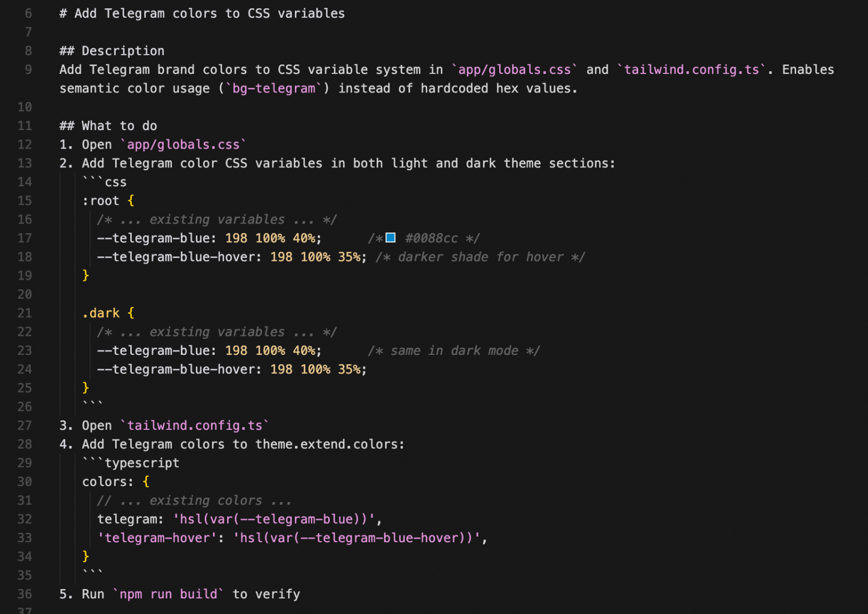Click the "existing variables" comment on line 22

tap(217, 332)
